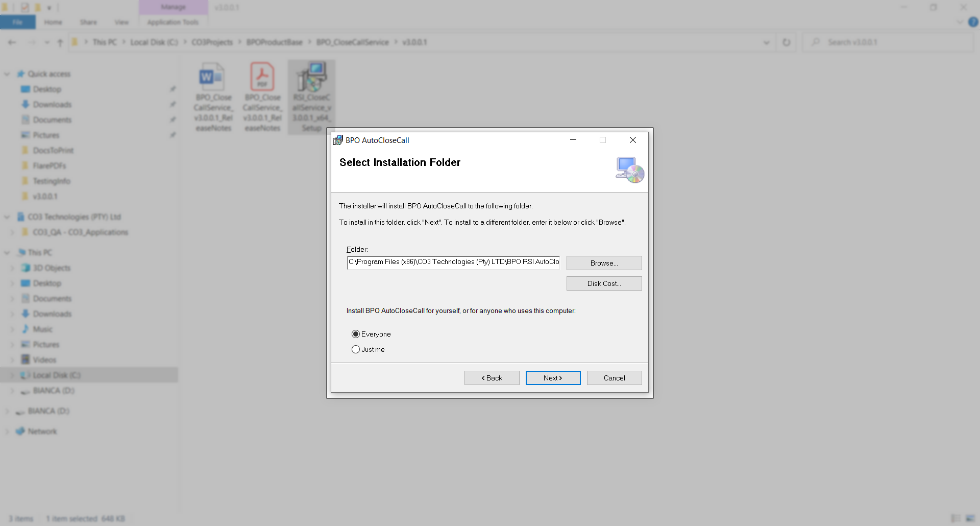The height and width of the screenshot is (526, 980).
Task: Click the Manage contextual tab
Action: click(174, 7)
